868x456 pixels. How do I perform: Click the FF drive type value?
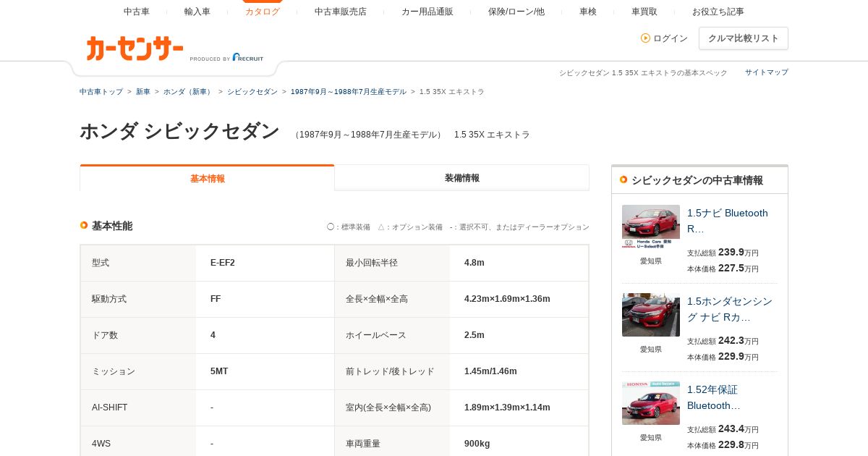click(216, 299)
